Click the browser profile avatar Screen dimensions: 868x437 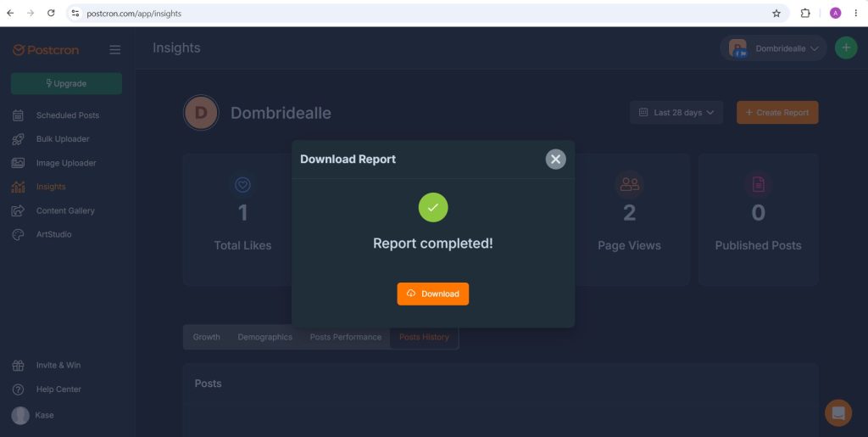(835, 14)
